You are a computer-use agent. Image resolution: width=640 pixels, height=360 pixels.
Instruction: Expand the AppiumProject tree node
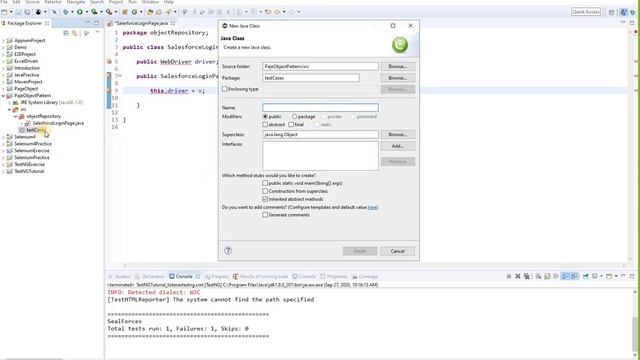3,40
